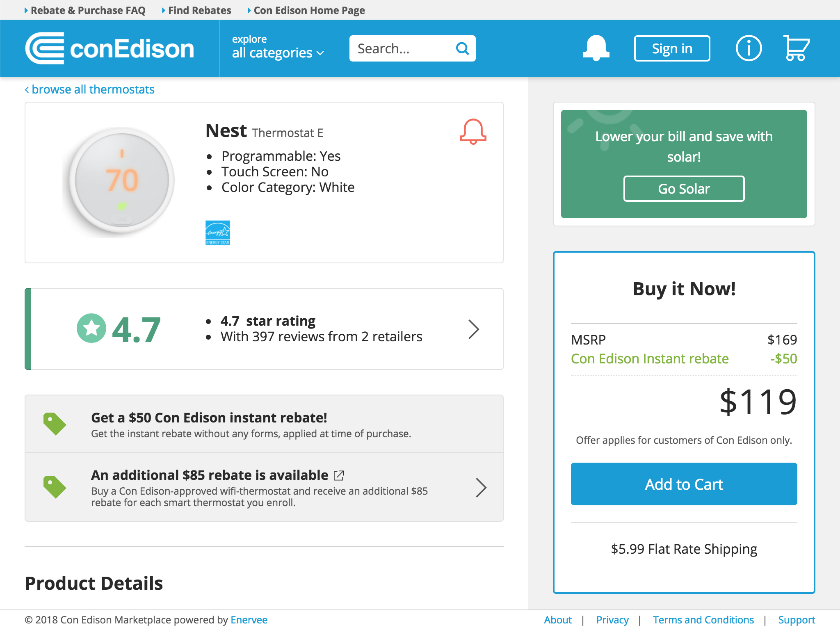Viewport: 840px width, 630px height.
Task: Expand the reviews section chevron
Action: point(473,329)
